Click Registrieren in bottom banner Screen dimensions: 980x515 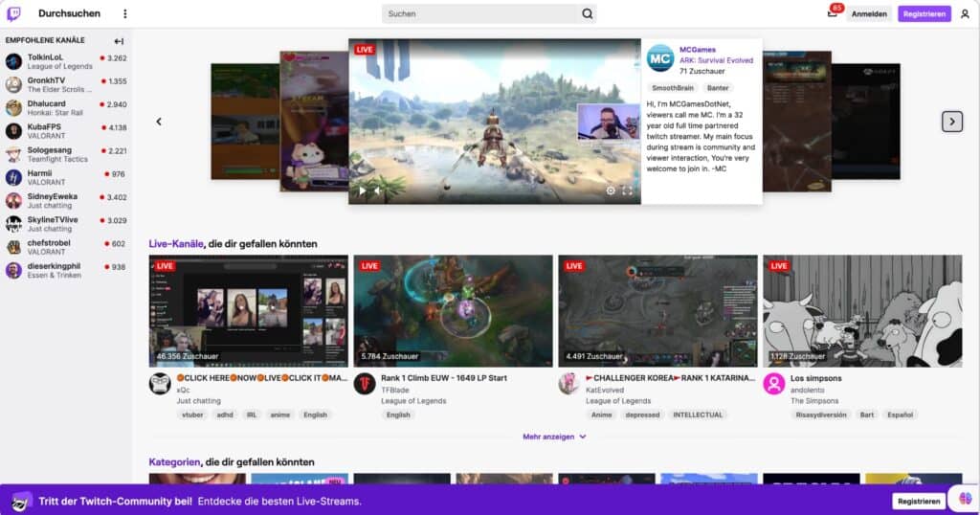click(919, 502)
